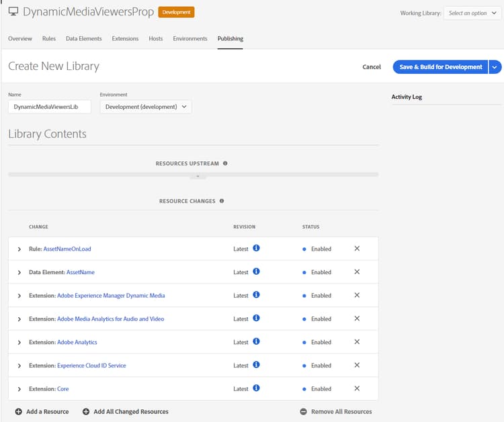Open the Environment dropdown
Image resolution: width=504 pixels, height=422 pixels.
[x=146, y=107]
